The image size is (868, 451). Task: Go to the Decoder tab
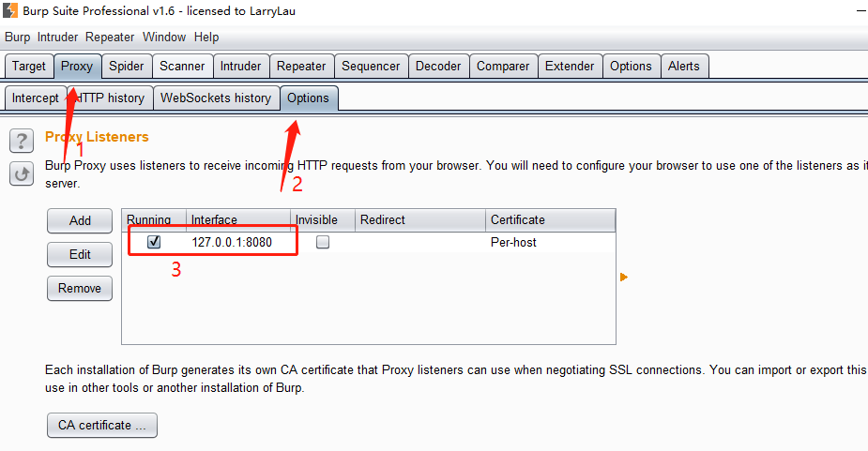438,67
